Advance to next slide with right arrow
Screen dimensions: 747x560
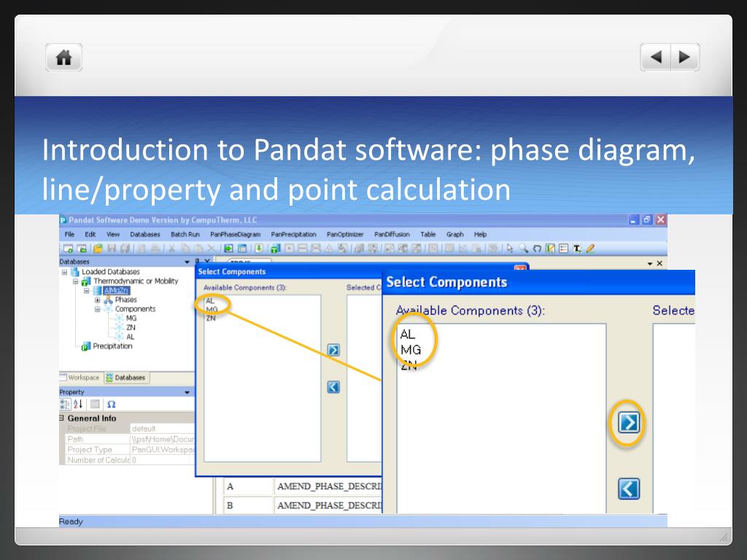click(684, 57)
